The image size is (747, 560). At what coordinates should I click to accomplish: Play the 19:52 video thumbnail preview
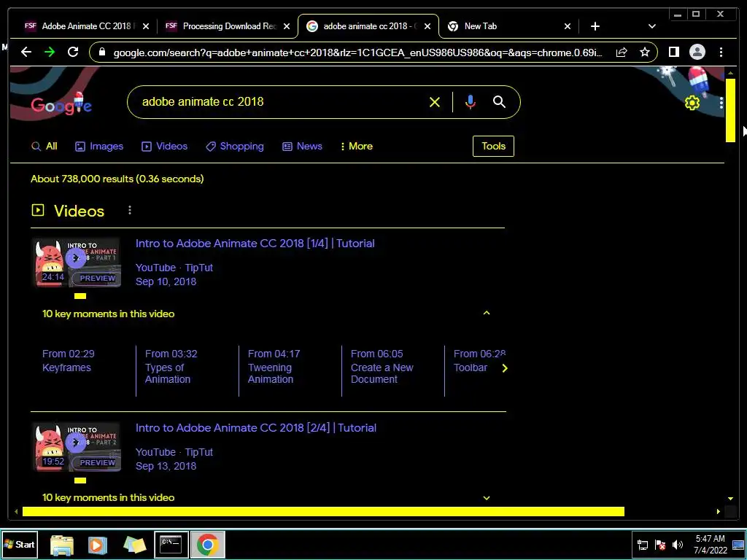tap(76, 447)
